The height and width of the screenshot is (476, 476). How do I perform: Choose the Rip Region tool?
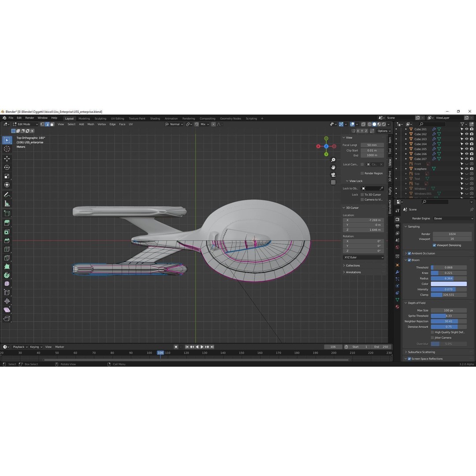click(7, 319)
